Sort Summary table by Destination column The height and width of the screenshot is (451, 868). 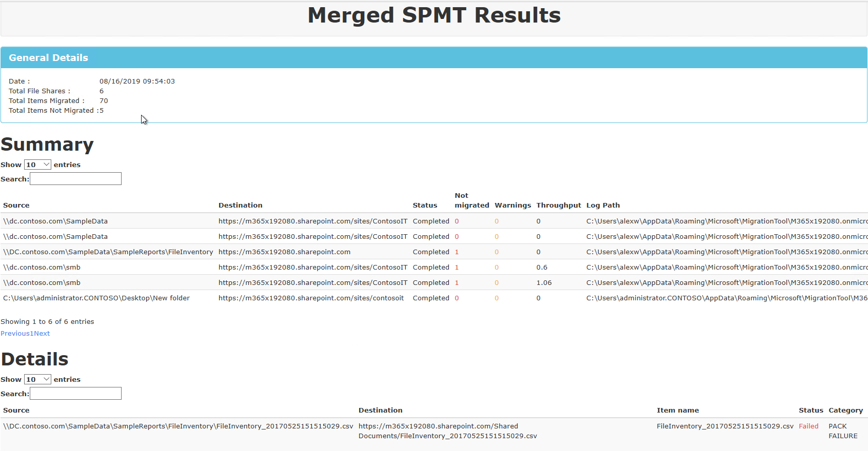pyautogui.click(x=241, y=206)
